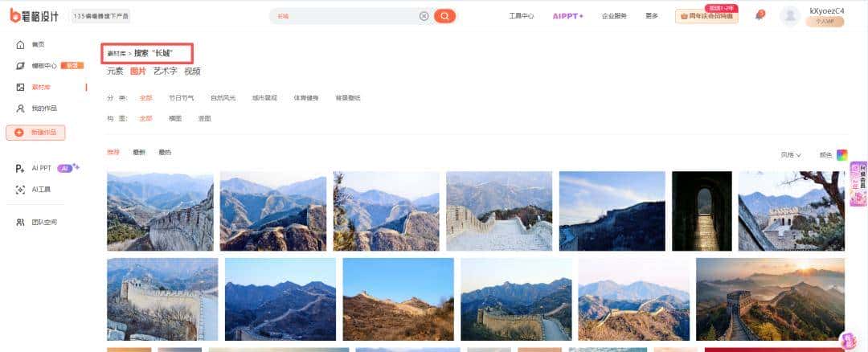Open the cliff-side wall photo, first thumbnail
This screenshot has height=352, width=868.
coord(160,211)
